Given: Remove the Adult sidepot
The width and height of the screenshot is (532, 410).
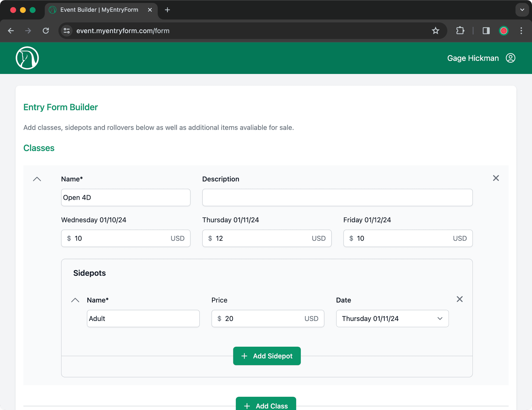Looking at the screenshot, I should [x=460, y=299].
